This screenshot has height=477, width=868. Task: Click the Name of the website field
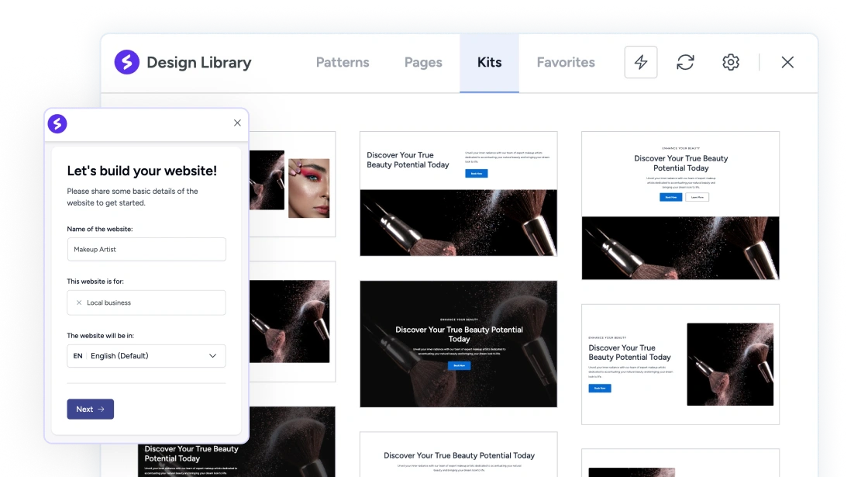pos(146,249)
